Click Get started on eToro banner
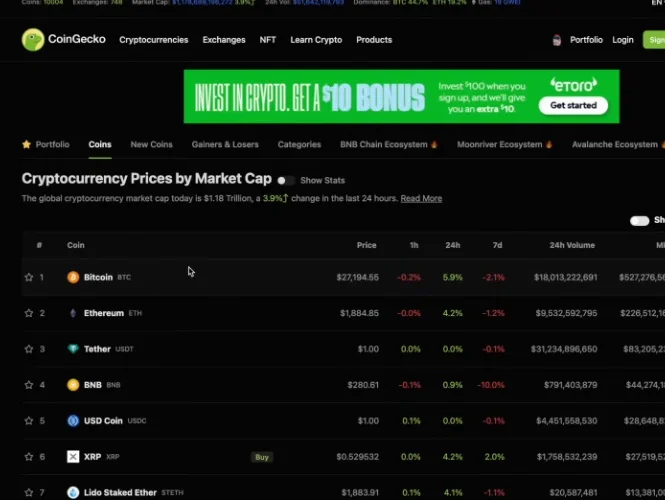The image size is (665, 500). pyautogui.click(x=573, y=105)
